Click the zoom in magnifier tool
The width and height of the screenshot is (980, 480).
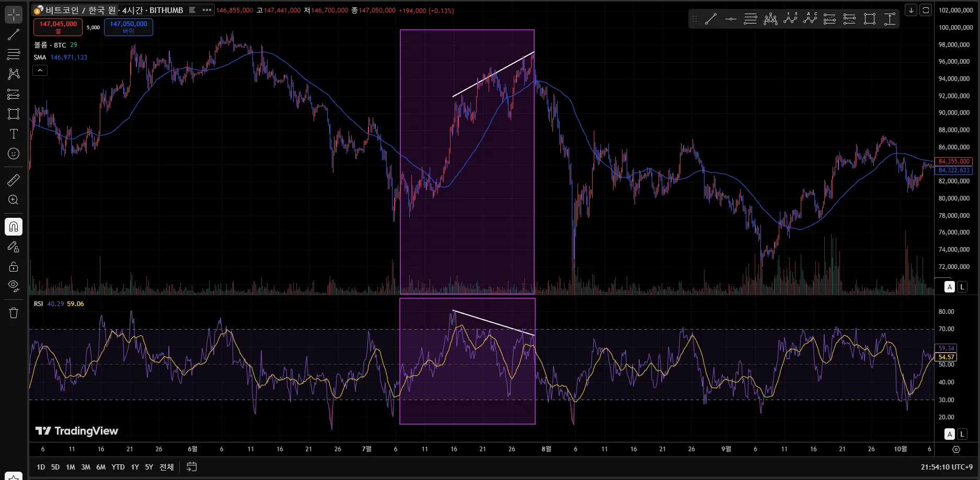[x=14, y=200]
